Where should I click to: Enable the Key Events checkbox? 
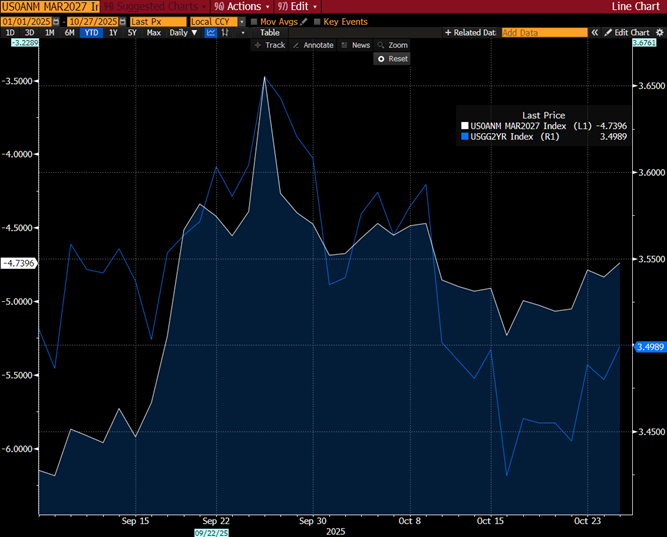317,21
